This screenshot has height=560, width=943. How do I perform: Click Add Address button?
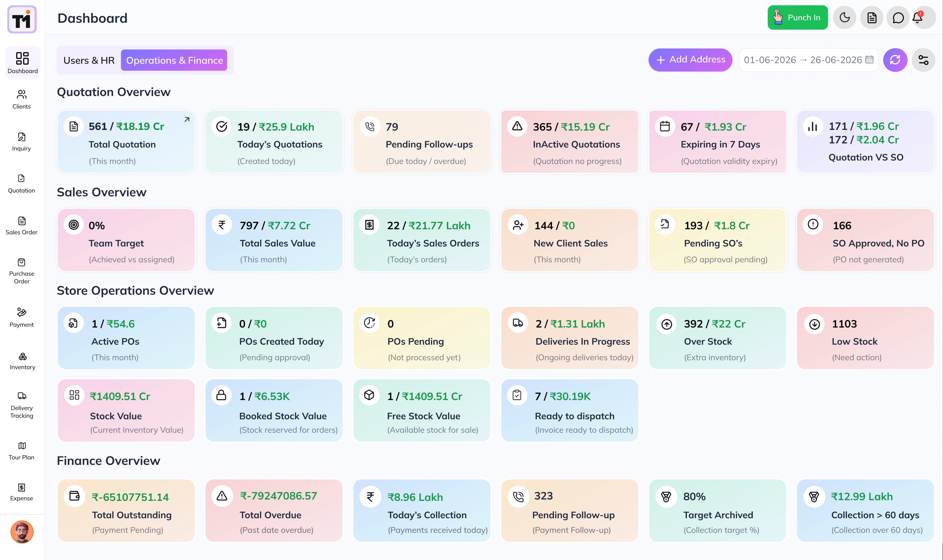690,60
